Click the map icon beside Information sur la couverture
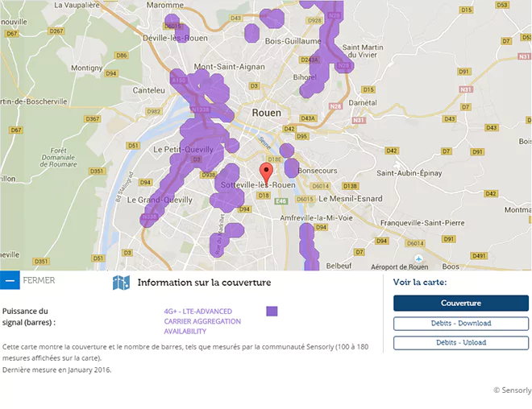This screenshot has width=532, height=409. [x=121, y=283]
